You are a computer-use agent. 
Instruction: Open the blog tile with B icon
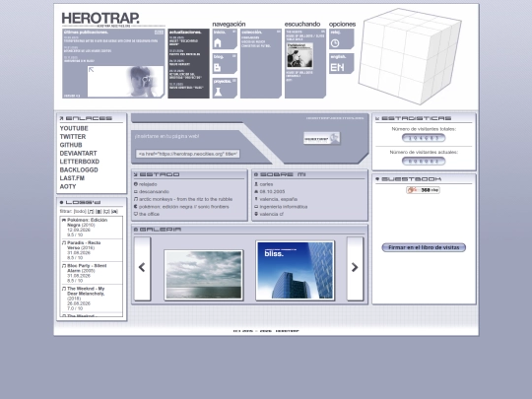click(x=225, y=63)
